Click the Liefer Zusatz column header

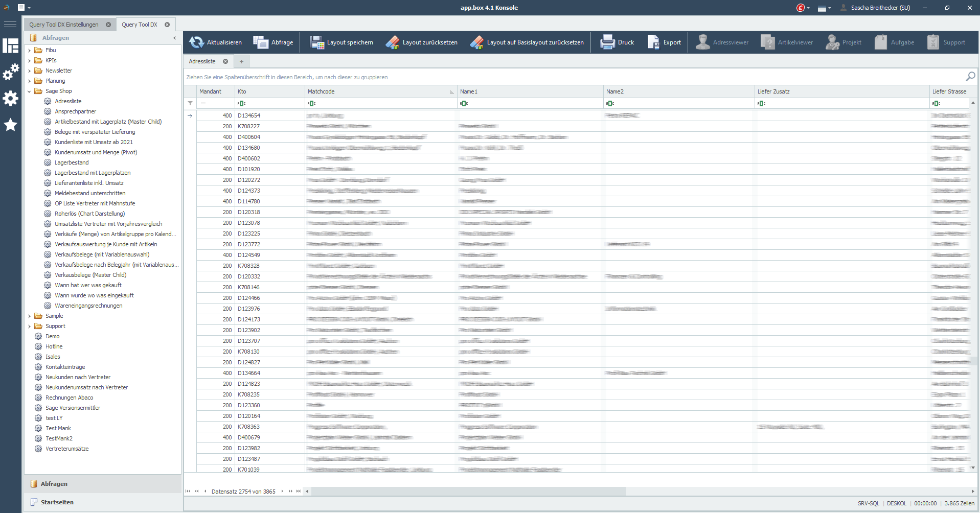click(842, 91)
